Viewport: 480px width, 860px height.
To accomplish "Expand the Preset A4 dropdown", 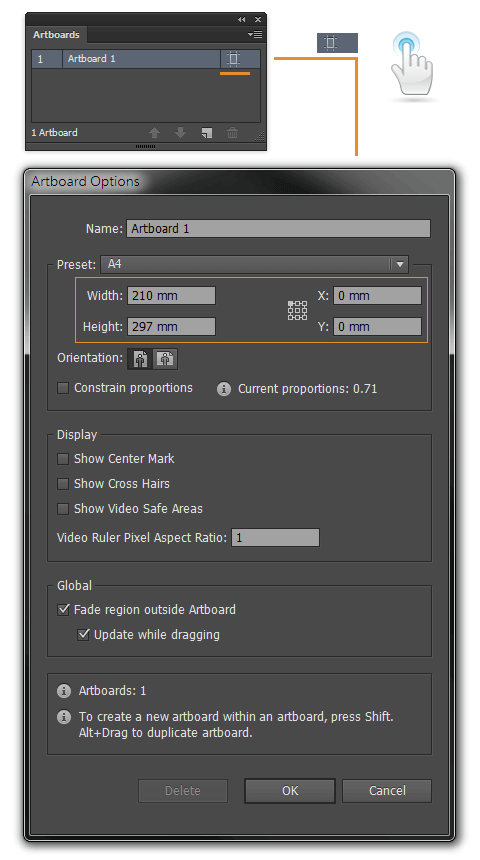I will tap(400, 264).
